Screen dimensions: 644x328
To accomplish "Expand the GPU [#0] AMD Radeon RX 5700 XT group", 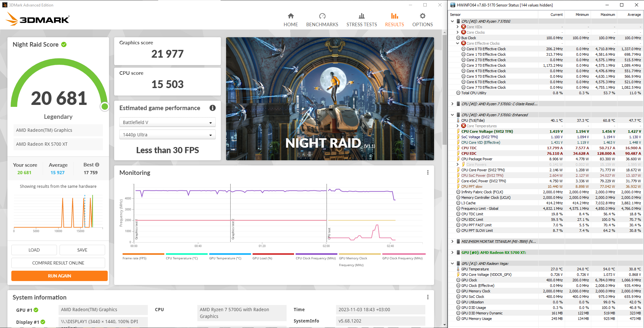I will point(452,253).
